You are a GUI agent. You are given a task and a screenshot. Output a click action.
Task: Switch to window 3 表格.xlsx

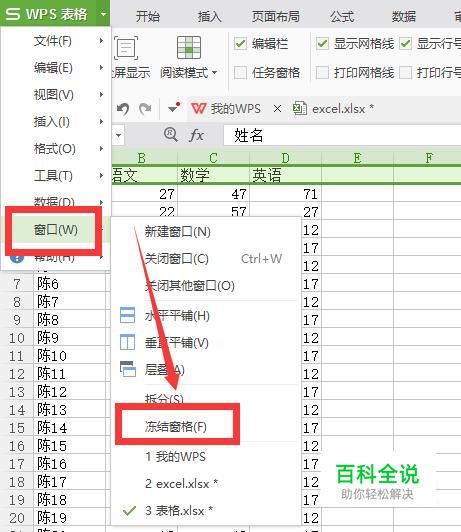click(206, 511)
